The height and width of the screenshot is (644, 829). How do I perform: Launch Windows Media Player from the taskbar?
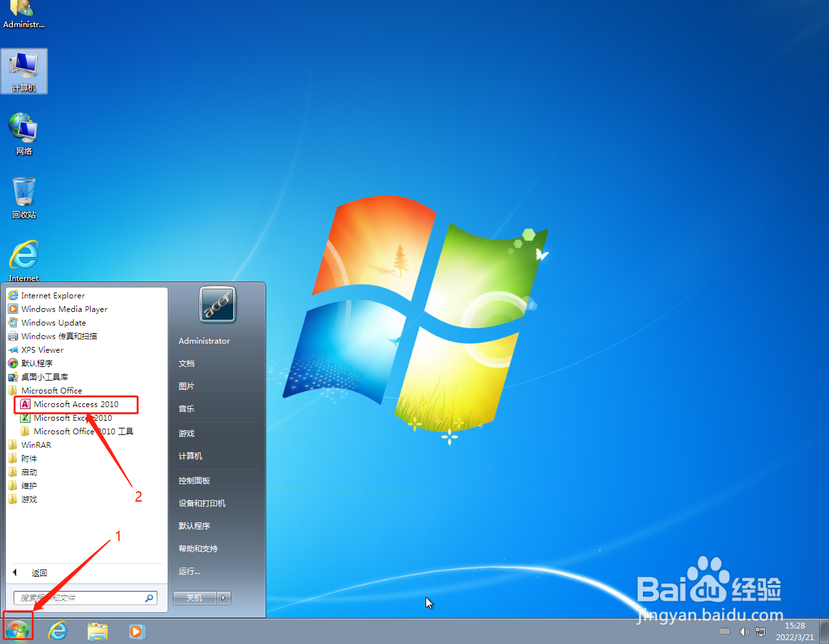click(x=137, y=630)
